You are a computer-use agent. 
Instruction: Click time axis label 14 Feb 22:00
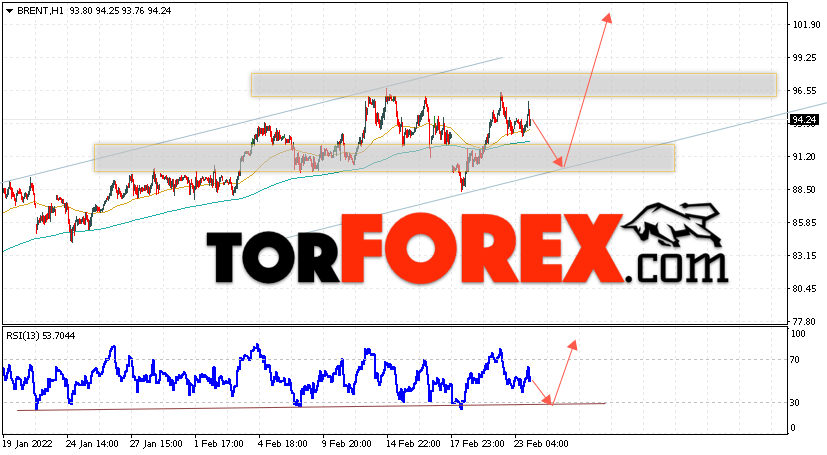414,444
